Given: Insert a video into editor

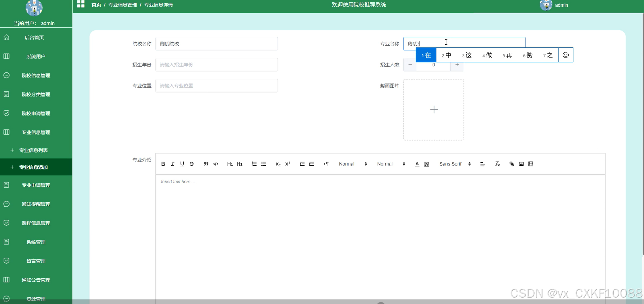Looking at the screenshot, I should (x=531, y=164).
